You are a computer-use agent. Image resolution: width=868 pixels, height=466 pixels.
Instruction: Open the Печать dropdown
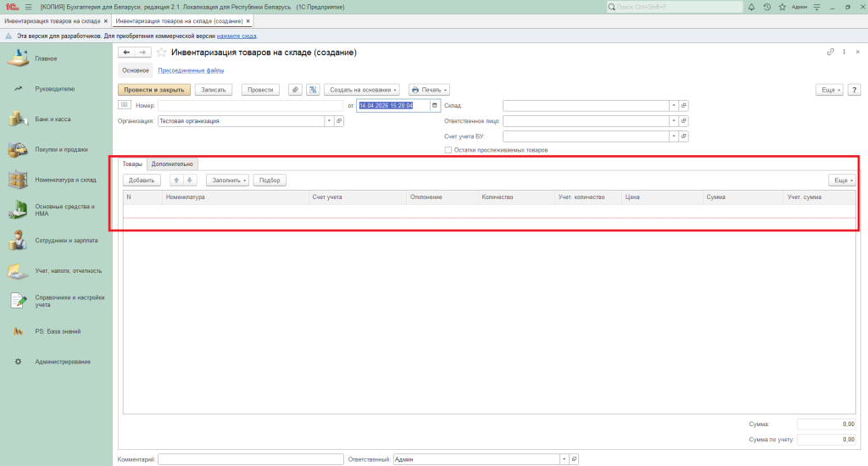tap(428, 89)
